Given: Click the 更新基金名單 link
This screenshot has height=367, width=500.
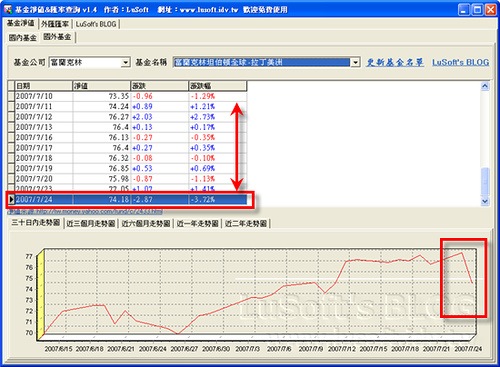Looking at the screenshot, I should point(395,62).
